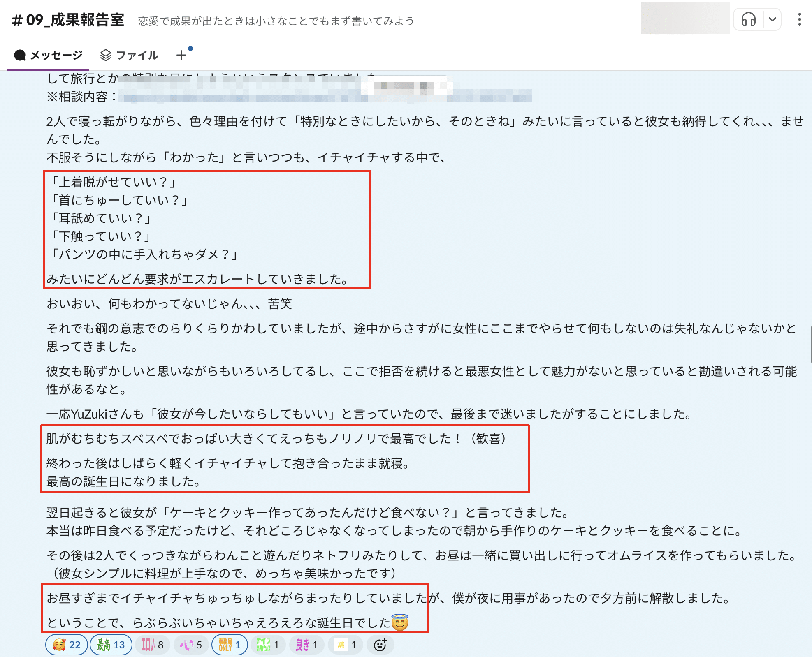Click the channel topic description text

(x=276, y=21)
